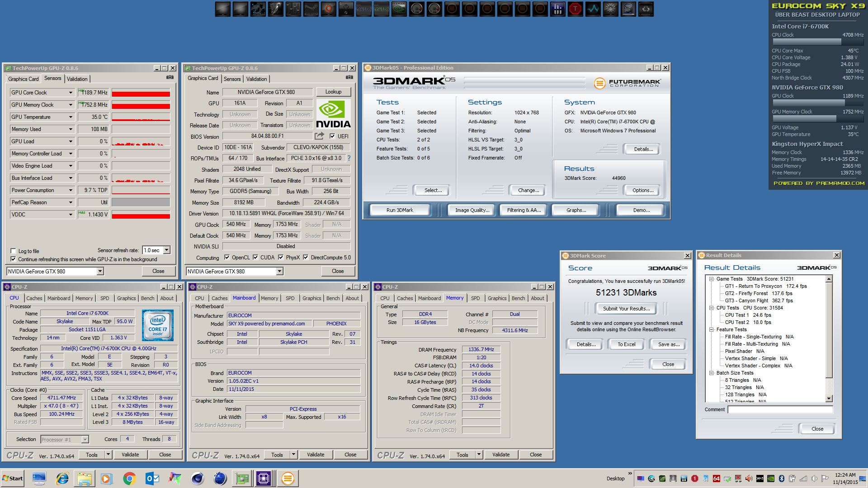Click the Cinema 4D sphere taskbar icon
Screen dimensions: 868x488
pos(198,478)
